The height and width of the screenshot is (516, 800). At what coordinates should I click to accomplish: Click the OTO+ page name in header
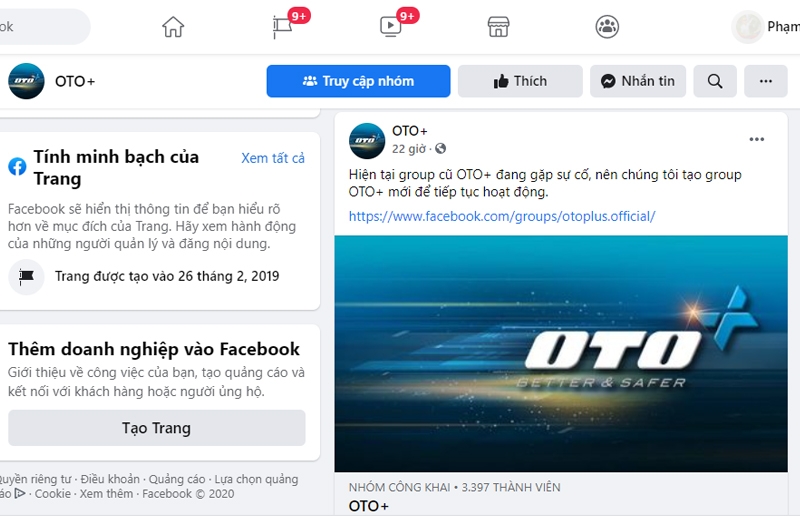click(75, 82)
